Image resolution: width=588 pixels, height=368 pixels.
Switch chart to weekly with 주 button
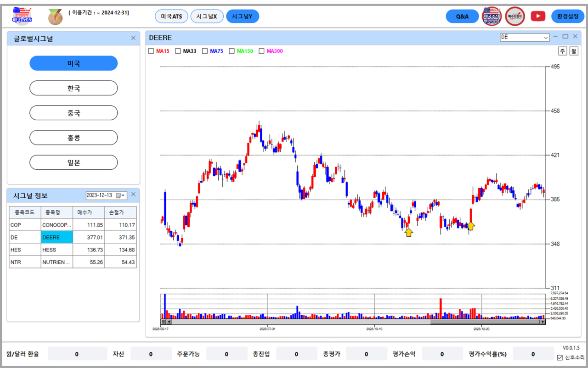point(563,51)
